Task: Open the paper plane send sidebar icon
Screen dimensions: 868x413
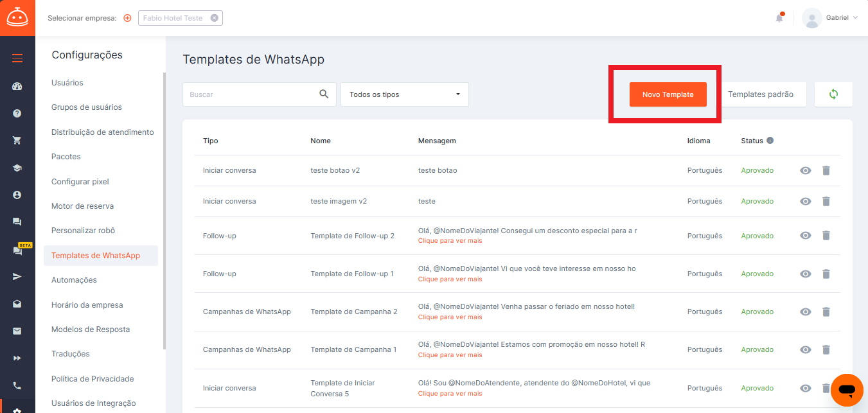Action: (17, 276)
